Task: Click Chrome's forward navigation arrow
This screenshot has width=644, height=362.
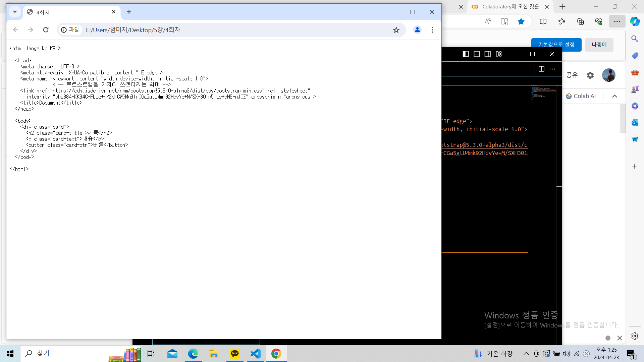Action: (31, 30)
